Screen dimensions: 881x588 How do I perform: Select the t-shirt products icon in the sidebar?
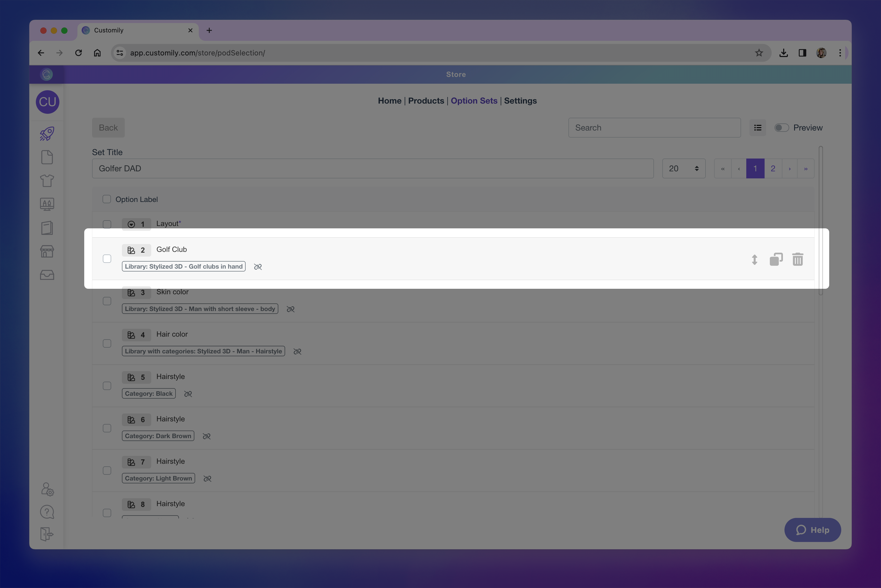tap(47, 181)
